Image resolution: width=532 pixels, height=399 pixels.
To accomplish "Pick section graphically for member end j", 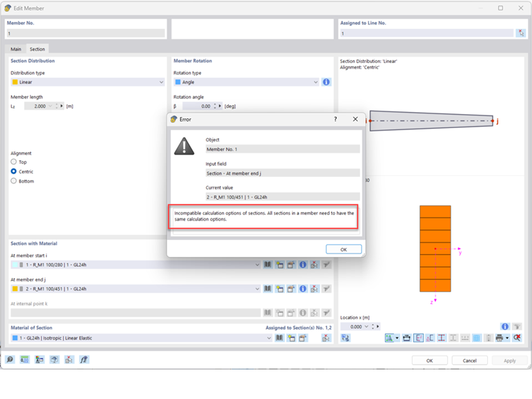I will 314,288.
